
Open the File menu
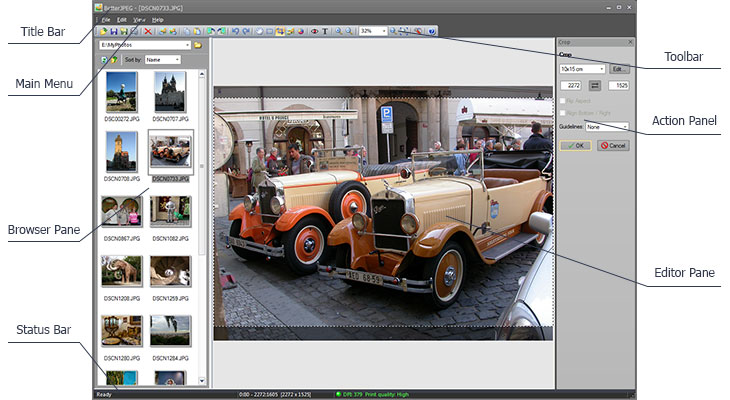(106, 20)
